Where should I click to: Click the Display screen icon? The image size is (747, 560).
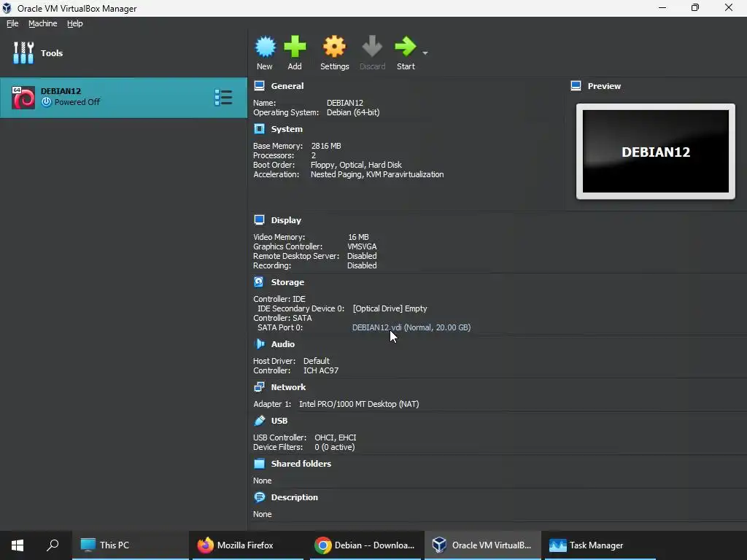coord(259,219)
